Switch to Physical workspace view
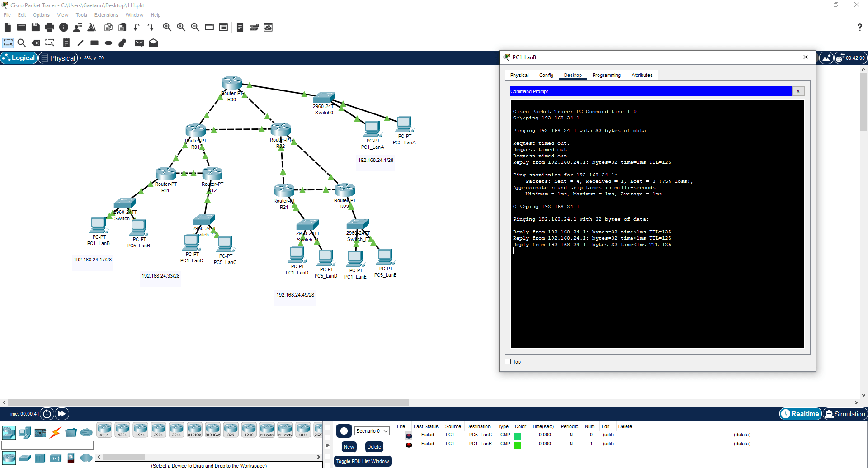The image size is (868, 468). (x=58, y=58)
